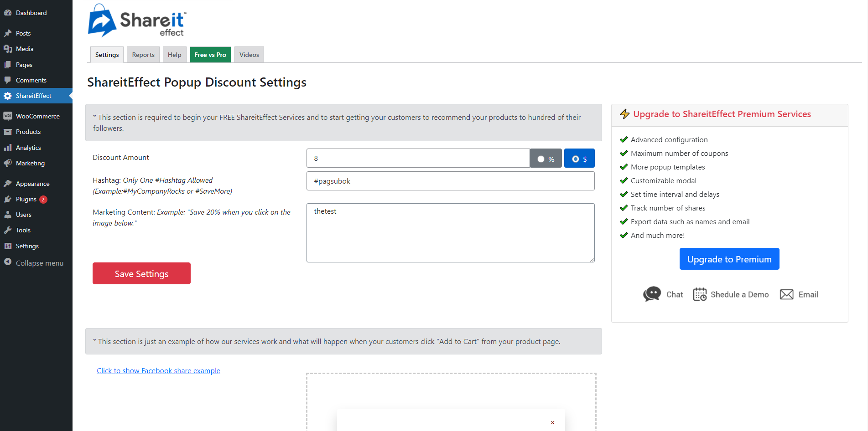The height and width of the screenshot is (431, 868).
Task: Click the Save Settings button
Action: [141, 273]
